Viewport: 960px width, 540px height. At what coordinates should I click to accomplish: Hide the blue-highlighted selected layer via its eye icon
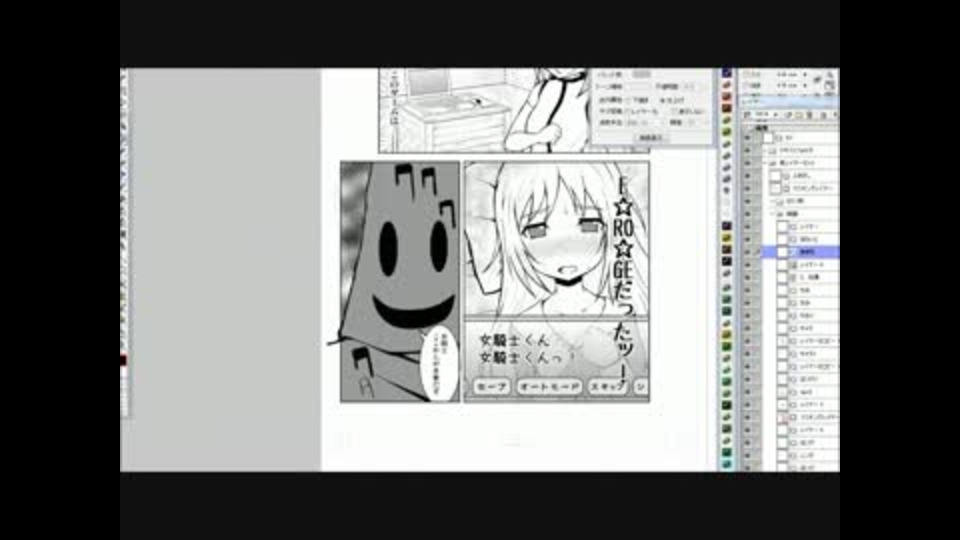pos(747,252)
